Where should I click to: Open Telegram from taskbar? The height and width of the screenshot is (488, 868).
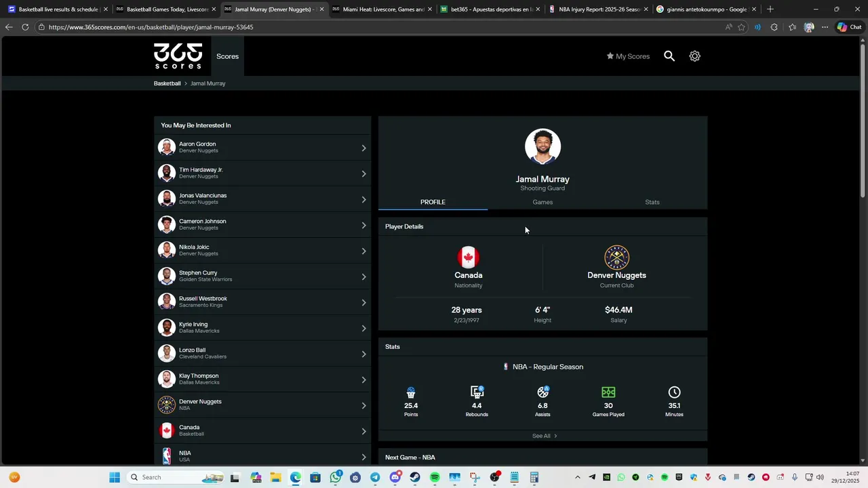(375, 477)
